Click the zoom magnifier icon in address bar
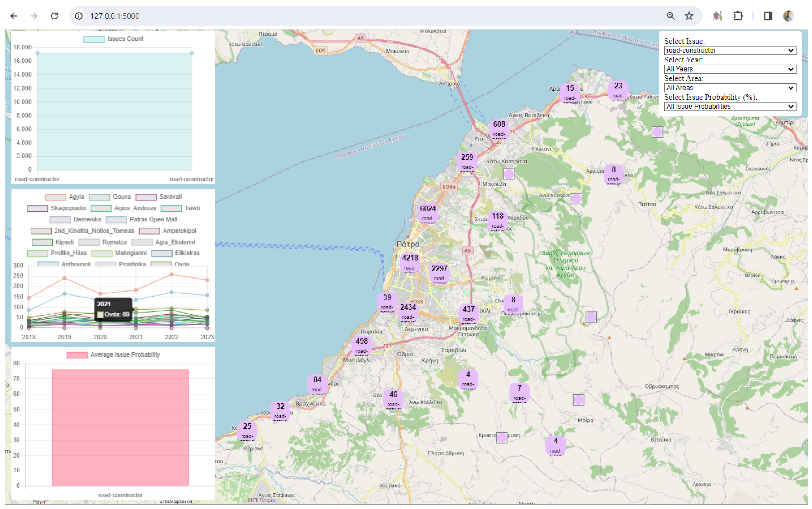Image resolution: width=812 pixels, height=509 pixels. (670, 16)
